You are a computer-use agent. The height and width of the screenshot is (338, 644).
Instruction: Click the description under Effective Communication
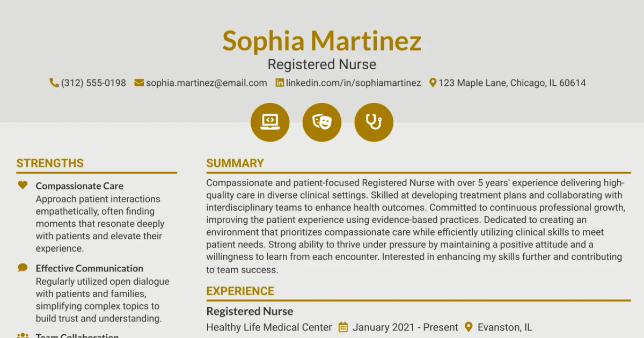pyautogui.click(x=103, y=300)
